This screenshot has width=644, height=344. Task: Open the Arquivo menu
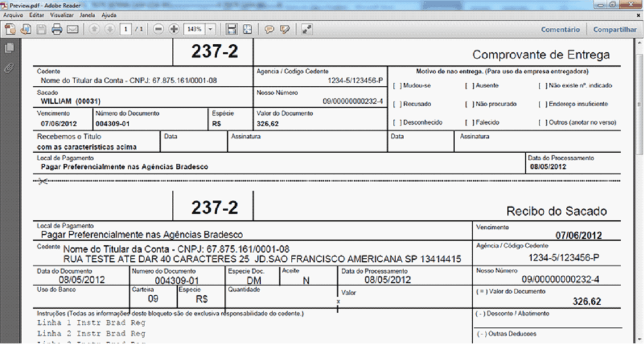(13, 15)
